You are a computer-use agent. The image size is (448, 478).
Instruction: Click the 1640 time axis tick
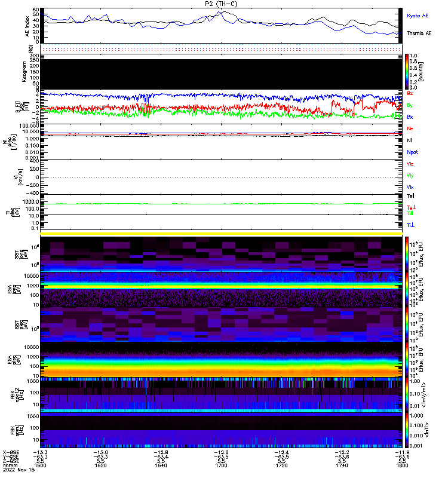(x=161, y=465)
